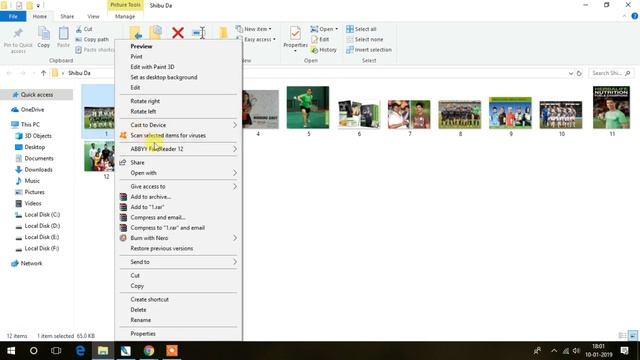
Task: Click the Rename icon in the ribbon
Action: (199, 33)
